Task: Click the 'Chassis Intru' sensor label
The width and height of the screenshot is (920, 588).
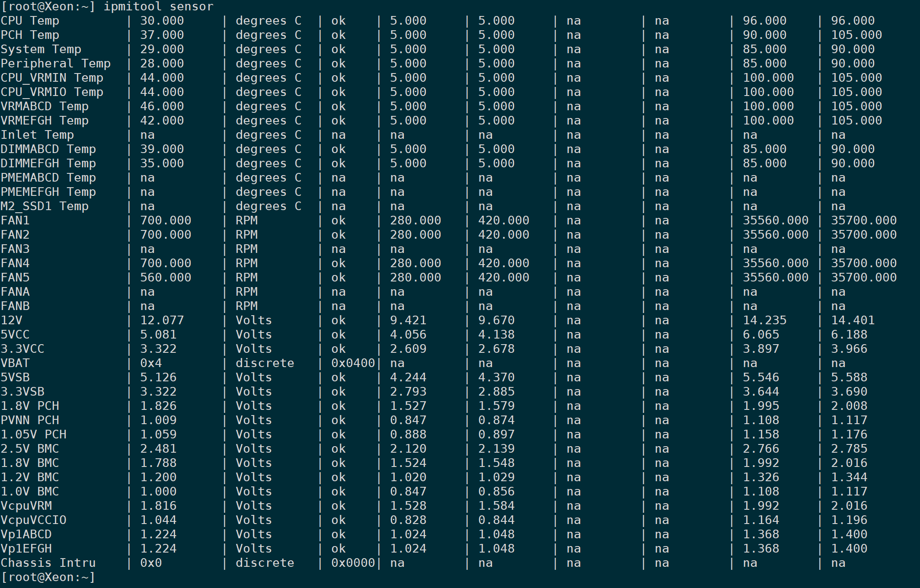Action: [x=48, y=563]
